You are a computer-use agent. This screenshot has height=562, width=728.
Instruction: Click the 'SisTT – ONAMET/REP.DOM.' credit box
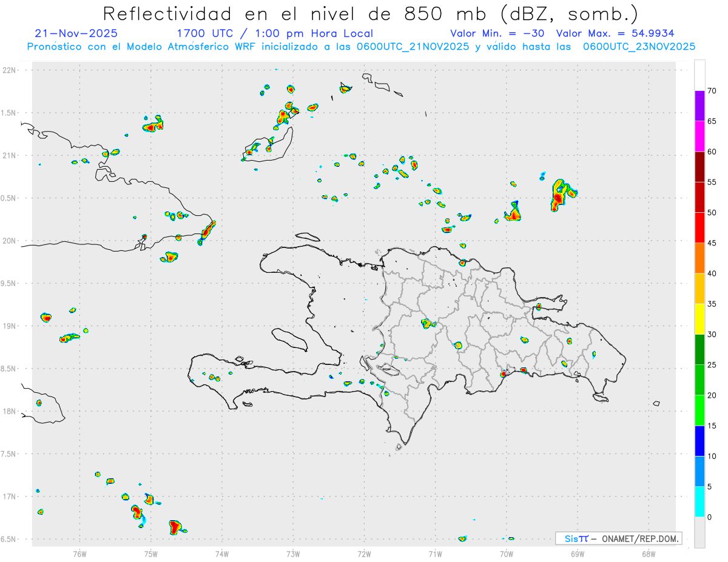[x=618, y=538]
